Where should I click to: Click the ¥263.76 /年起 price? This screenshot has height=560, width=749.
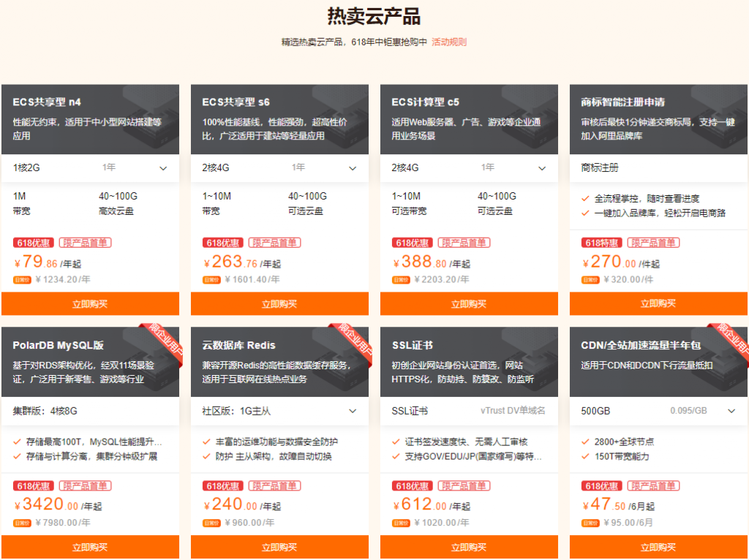click(242, 262)
